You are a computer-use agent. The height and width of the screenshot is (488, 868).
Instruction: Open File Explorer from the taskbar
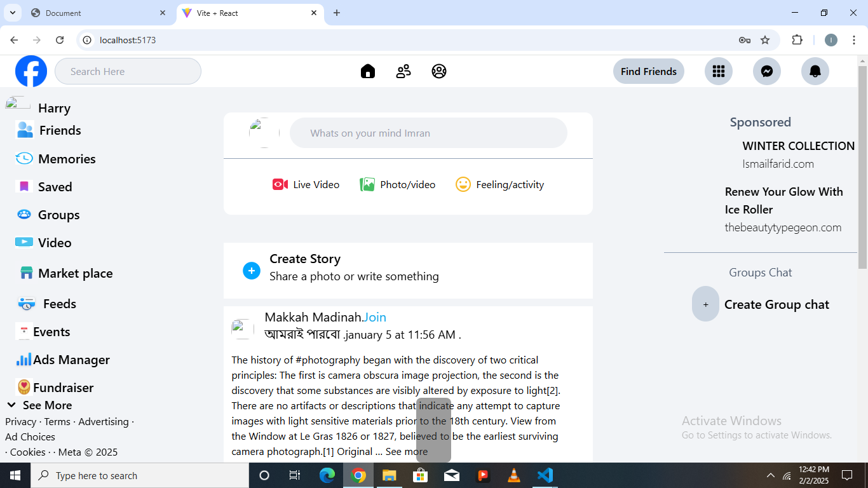tap(389, 475)
